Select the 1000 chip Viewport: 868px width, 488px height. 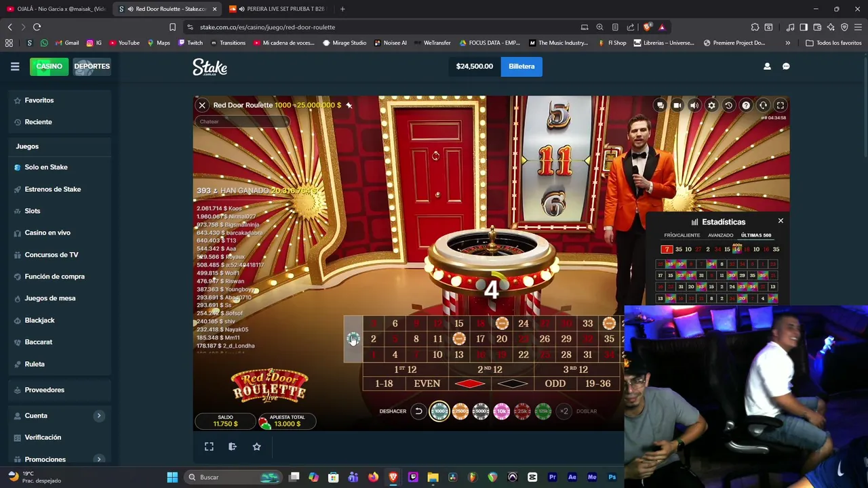click(x=439, y=411)
